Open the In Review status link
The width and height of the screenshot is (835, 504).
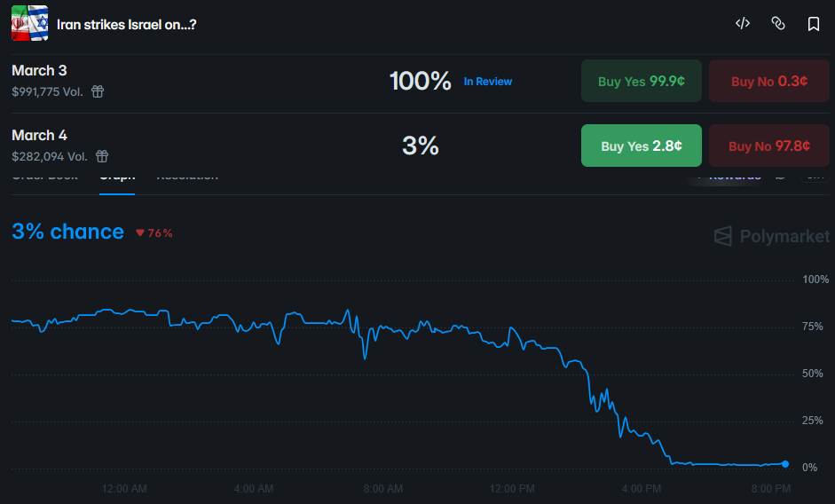[488, 82]
